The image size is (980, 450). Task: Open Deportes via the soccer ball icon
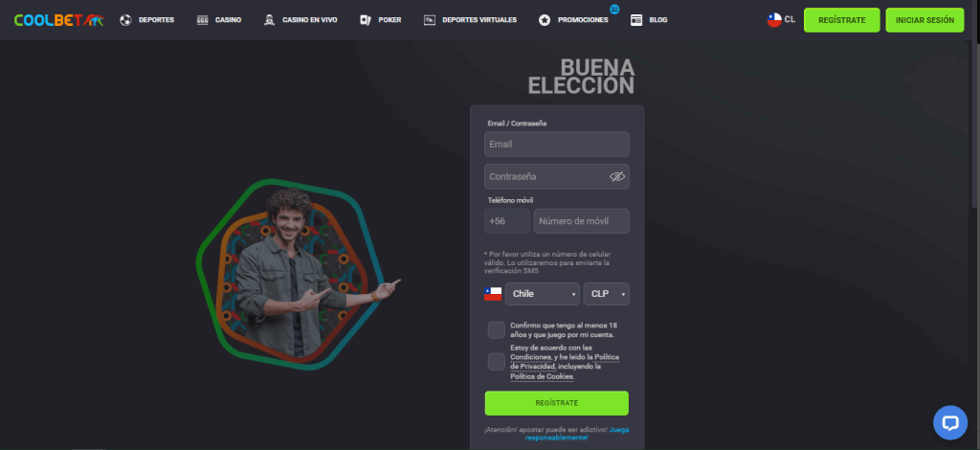pyautogui.click(x=125, y=20)
